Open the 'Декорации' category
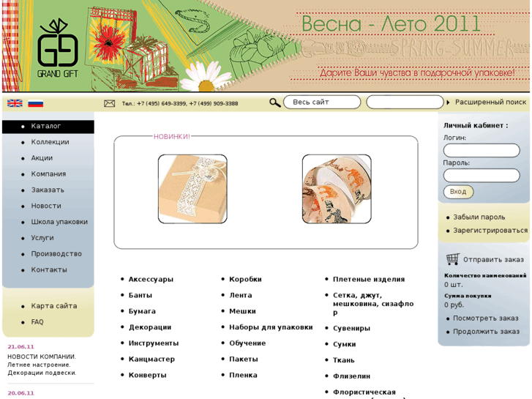532x399 pixels. point(150,327)
